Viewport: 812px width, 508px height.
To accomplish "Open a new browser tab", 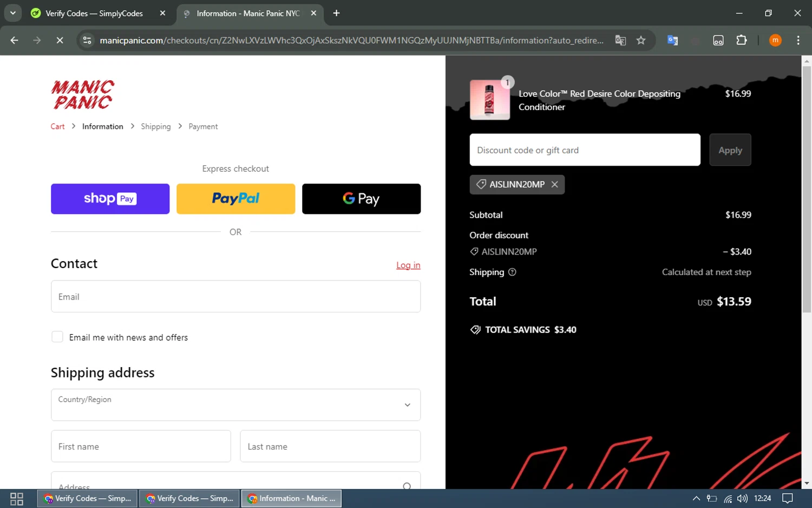I will click(336, 13).
